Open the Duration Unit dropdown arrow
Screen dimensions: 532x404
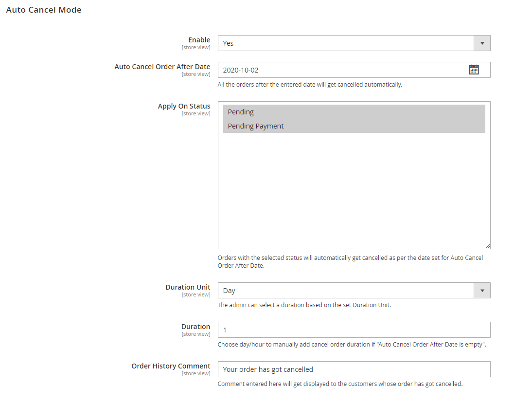tap(482, 291)
